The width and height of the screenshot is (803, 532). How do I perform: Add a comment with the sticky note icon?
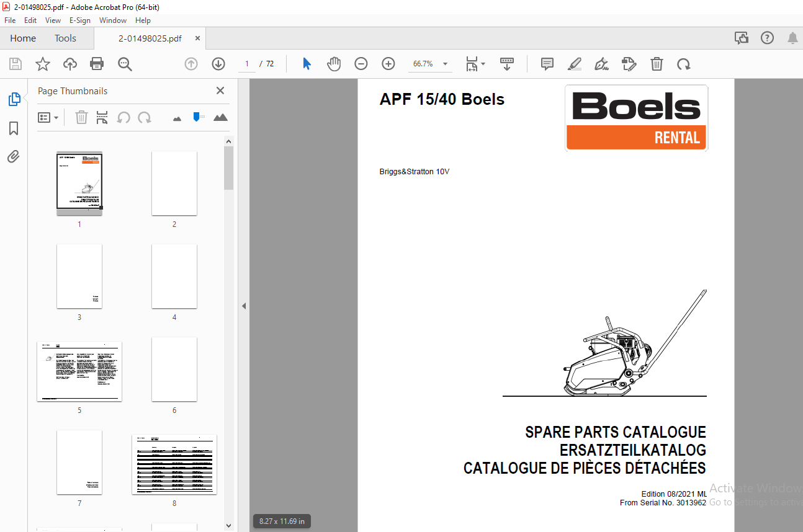point(547,64)
